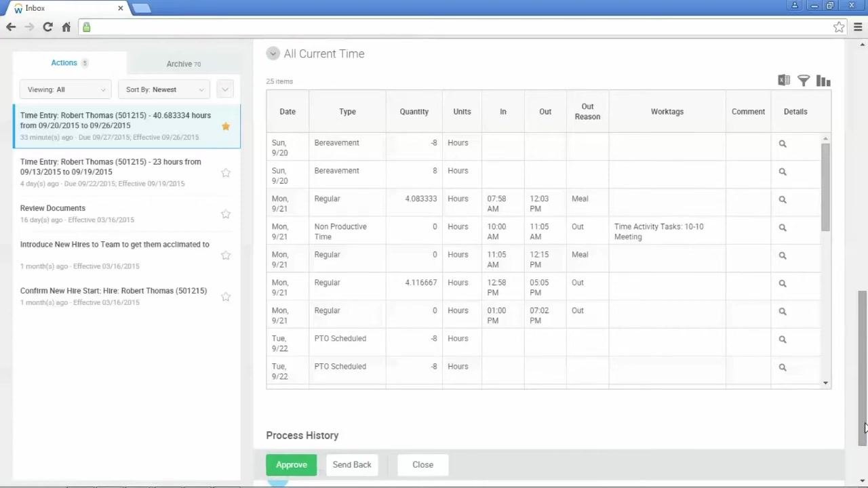868x488 pixels.
Task: View details for first PTO Scheduled row
Action: (783, 340)
